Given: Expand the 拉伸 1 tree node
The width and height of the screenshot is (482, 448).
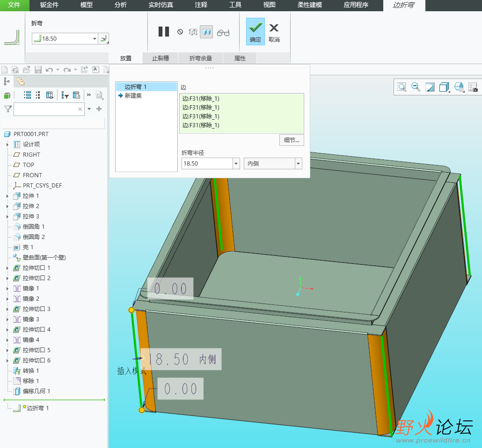Looking at the screenshot, I should [7, 196].
